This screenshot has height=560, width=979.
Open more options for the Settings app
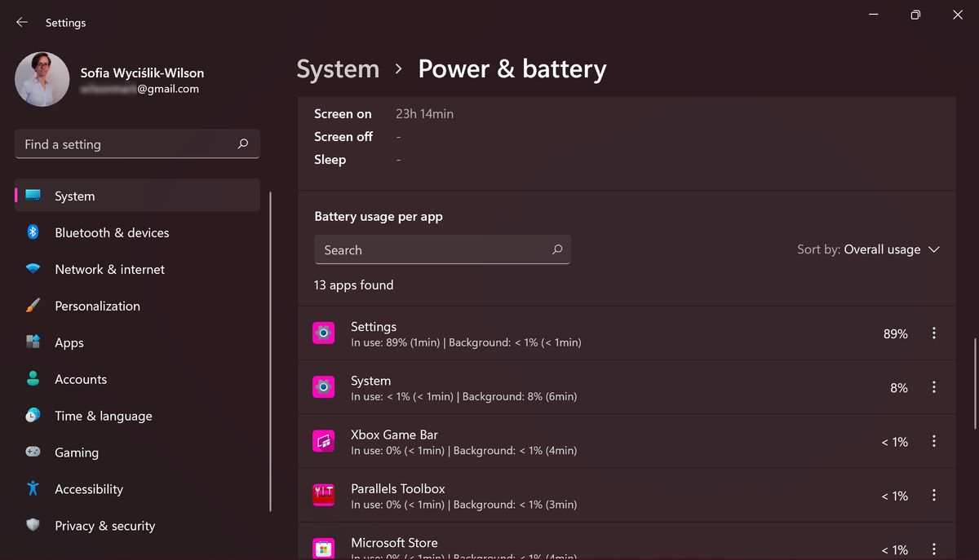933,333
